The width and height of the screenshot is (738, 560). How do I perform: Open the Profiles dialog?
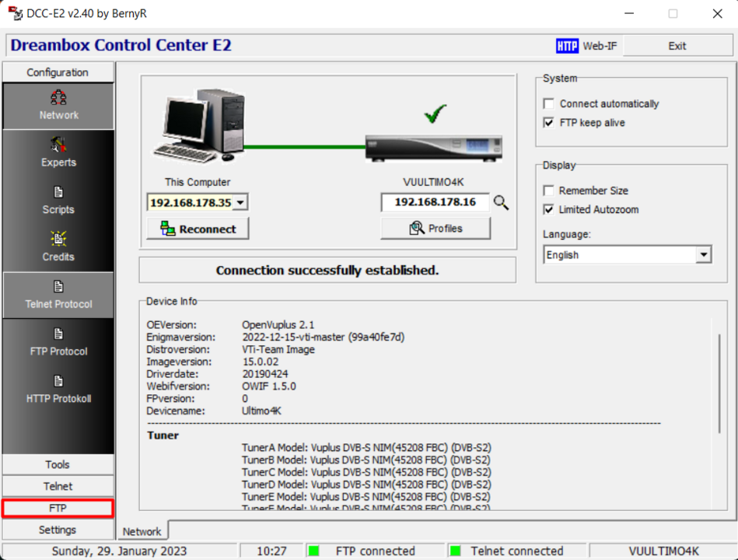pyautogui.click(x=434, y=228)
